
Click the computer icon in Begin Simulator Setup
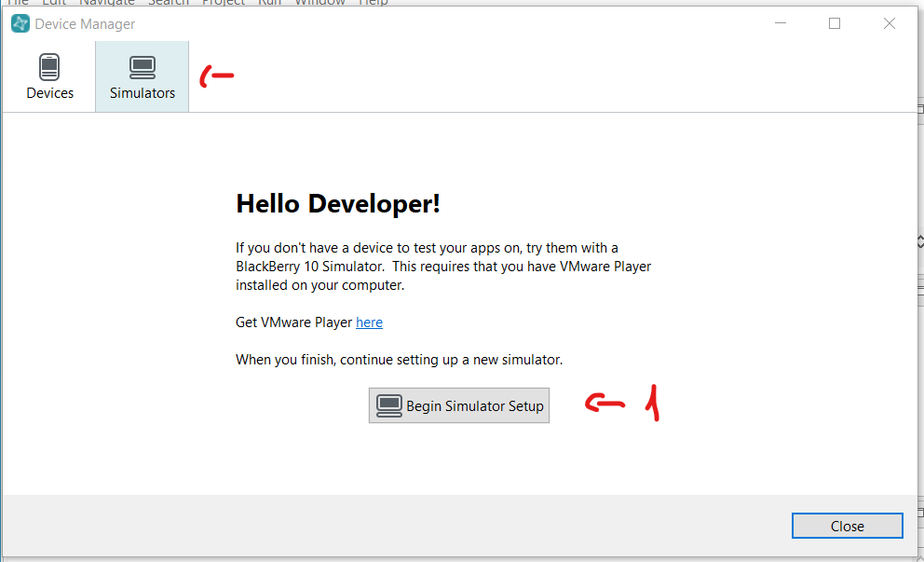389,405
